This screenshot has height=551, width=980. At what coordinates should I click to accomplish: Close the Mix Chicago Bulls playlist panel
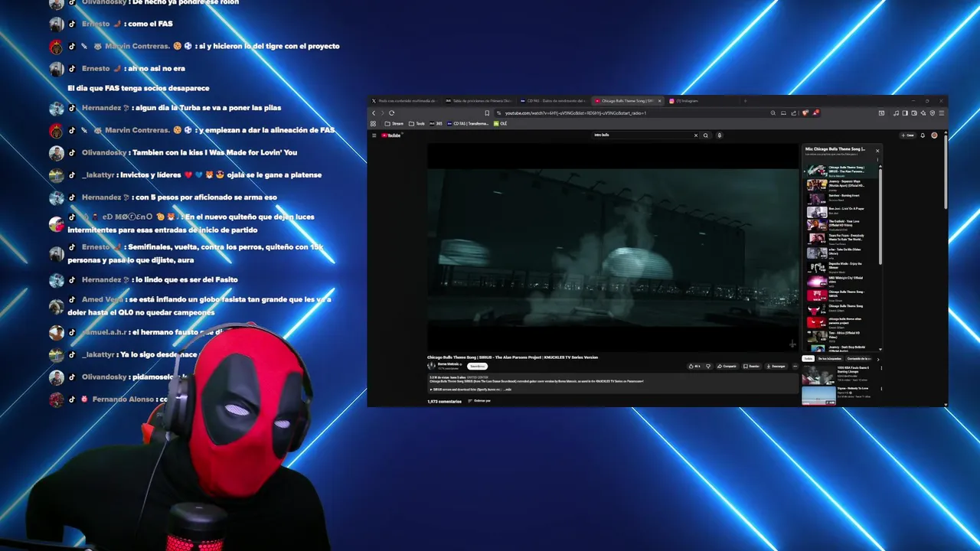(x=877, y=151)
